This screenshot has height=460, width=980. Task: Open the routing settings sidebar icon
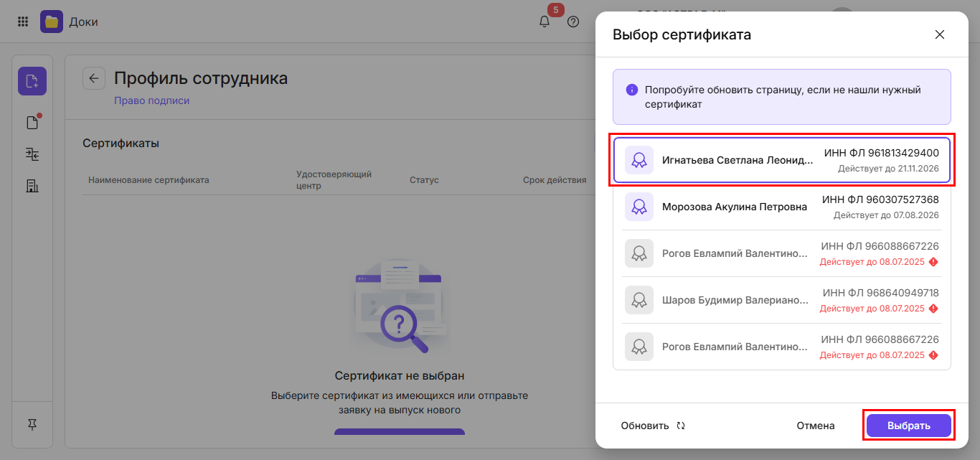tap(32, 154)
